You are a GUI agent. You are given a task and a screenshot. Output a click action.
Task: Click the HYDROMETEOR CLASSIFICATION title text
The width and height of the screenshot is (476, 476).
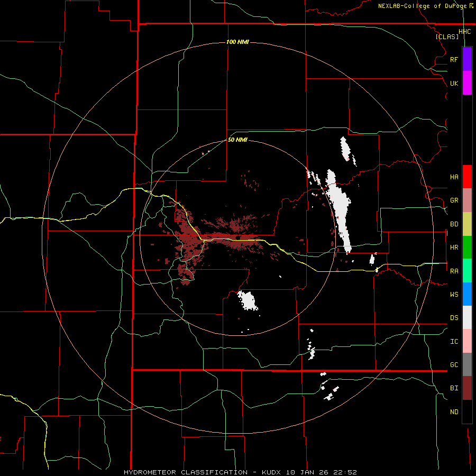click(186, 472)
